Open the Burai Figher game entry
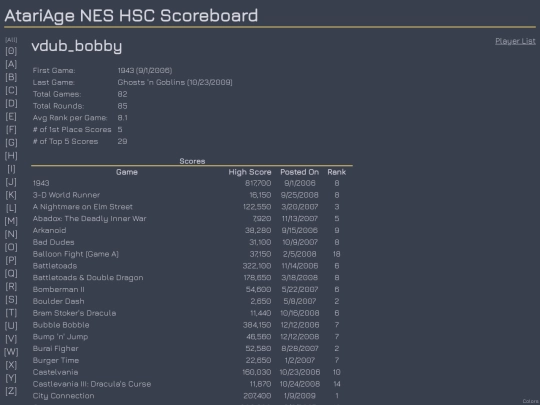The image size is (540, 405). pos(55,349)
